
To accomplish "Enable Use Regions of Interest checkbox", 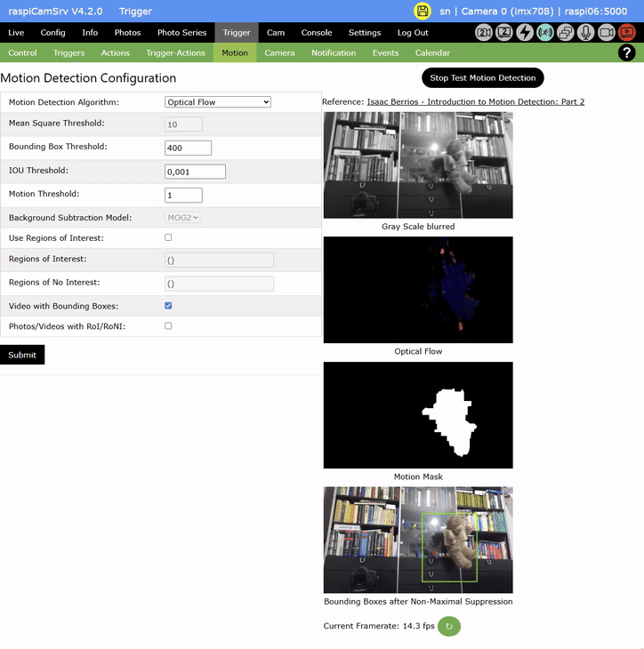I will pos(168,238).
